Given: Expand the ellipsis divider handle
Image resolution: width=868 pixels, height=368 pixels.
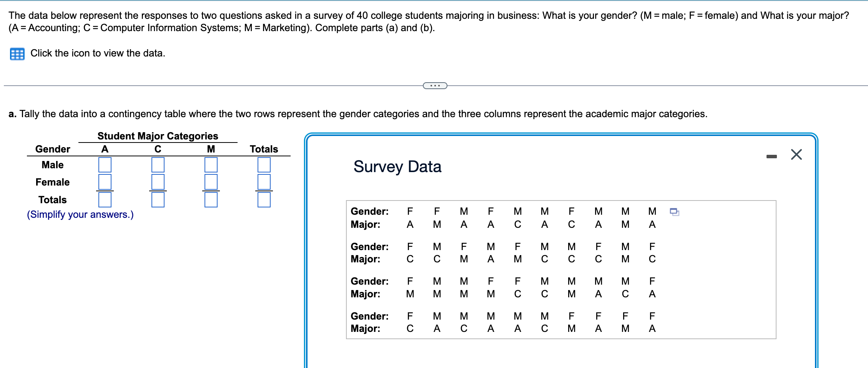Looking at the screenshot, I should [435, 86].
